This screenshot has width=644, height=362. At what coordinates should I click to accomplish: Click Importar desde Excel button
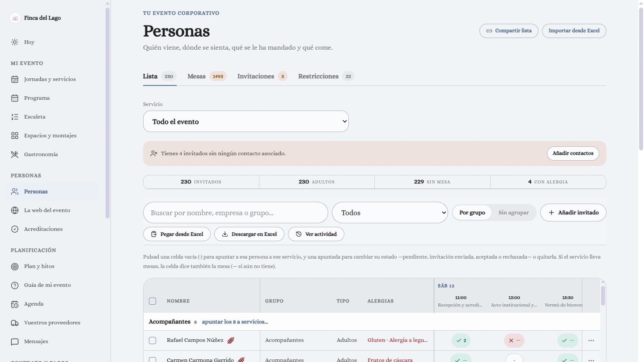tap(574, 31)
